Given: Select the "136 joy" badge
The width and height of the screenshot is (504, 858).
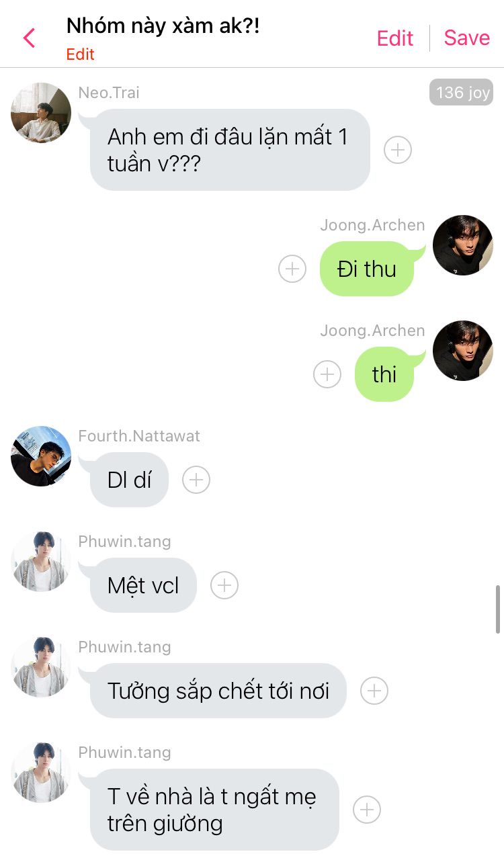Looking at the screenshot, I should click(x=461, y=93).
